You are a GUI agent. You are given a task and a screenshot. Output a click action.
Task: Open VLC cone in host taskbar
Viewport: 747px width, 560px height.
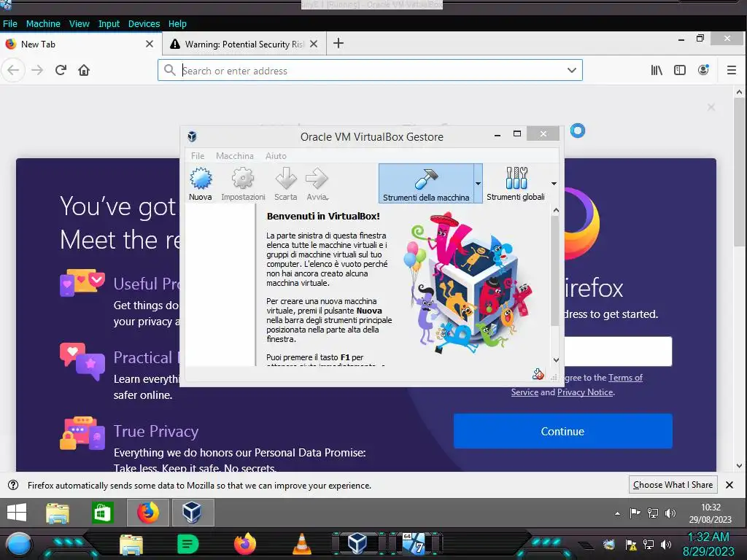click(x=301, y=544)
